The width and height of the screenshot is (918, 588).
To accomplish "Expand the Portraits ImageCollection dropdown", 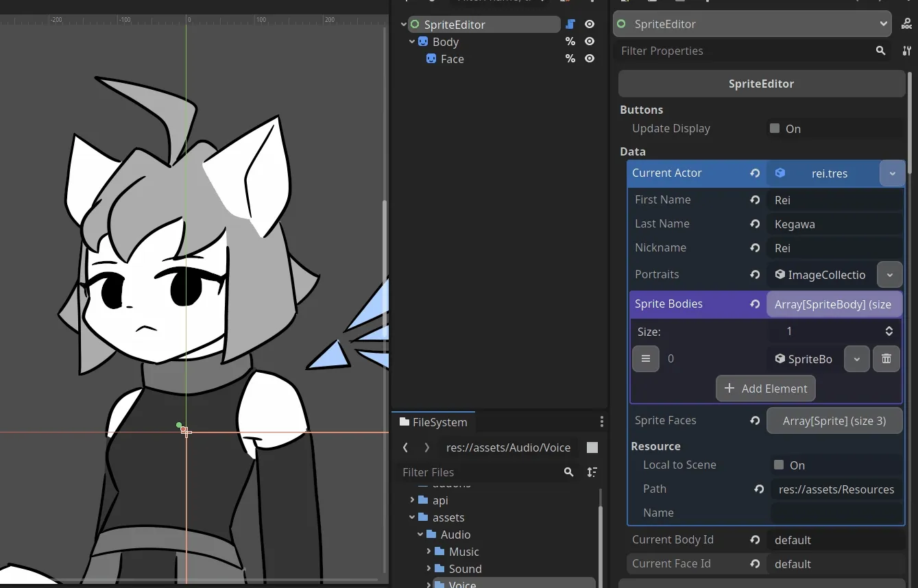I will click(889, 275).
